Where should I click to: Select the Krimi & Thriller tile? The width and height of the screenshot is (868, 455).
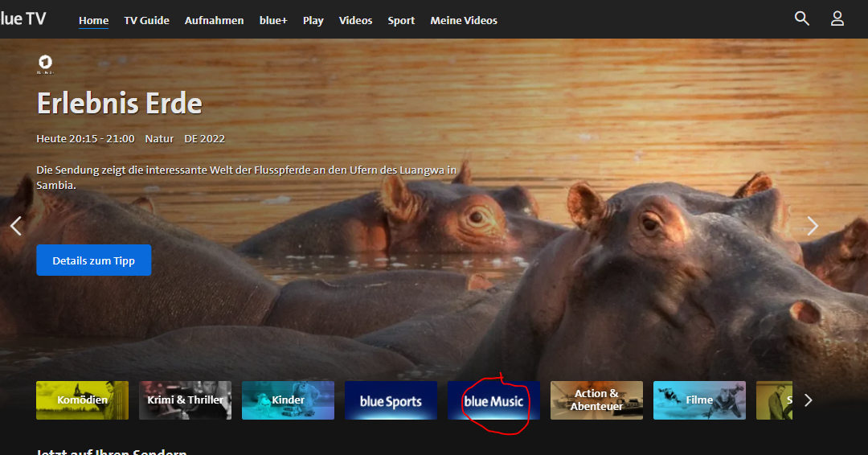(185, 400)
